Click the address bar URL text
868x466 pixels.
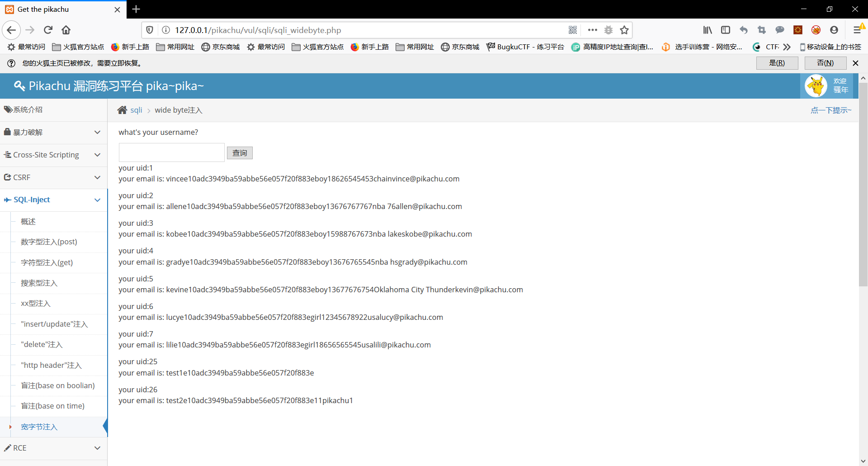(x=258, y=30)
